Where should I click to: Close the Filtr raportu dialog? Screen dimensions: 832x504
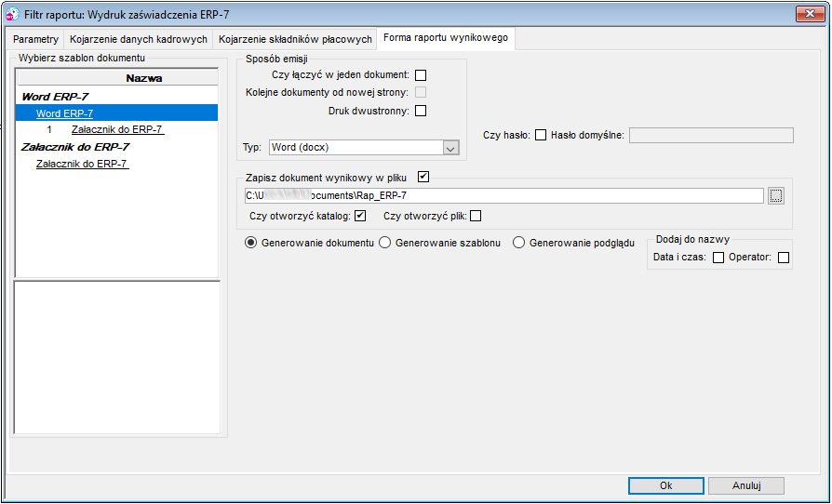pos(811,14)
